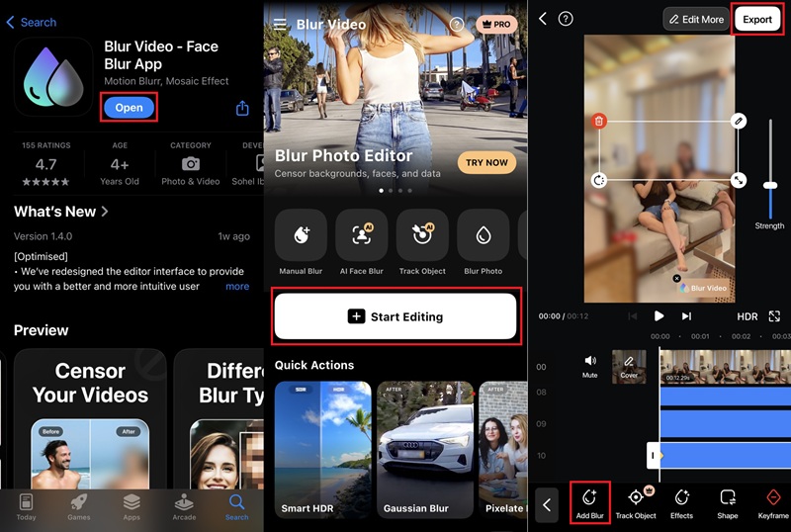Tap the Add Blur tool
The width and height of the screenshot is (791, 532).
pyautogui.click(x=589, y=502)
